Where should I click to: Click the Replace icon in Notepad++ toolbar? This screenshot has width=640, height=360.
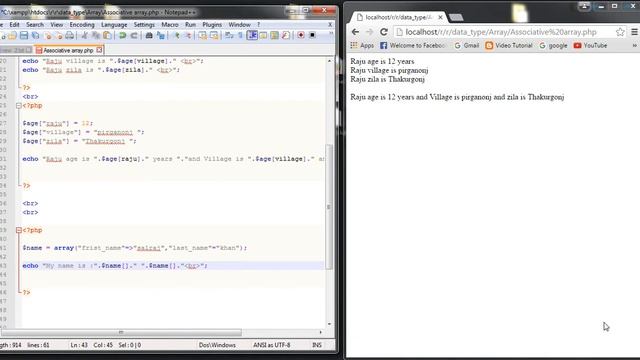[160, 36]
